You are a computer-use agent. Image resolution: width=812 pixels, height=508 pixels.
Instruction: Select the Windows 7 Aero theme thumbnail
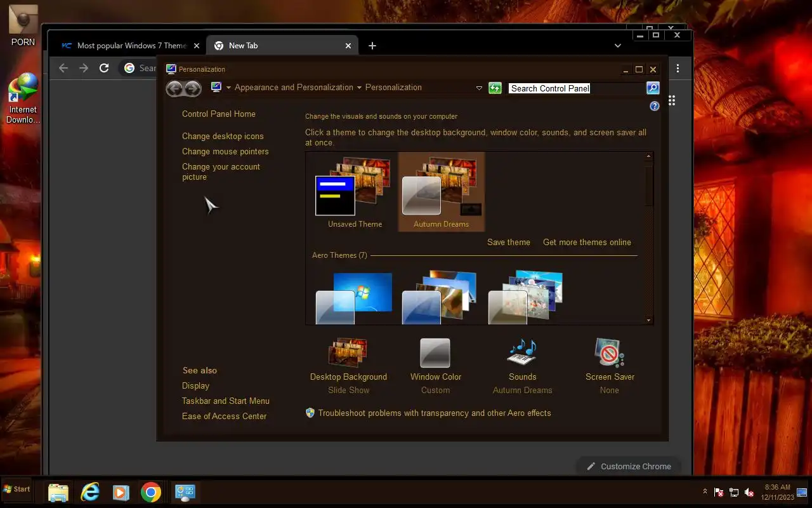355,298
